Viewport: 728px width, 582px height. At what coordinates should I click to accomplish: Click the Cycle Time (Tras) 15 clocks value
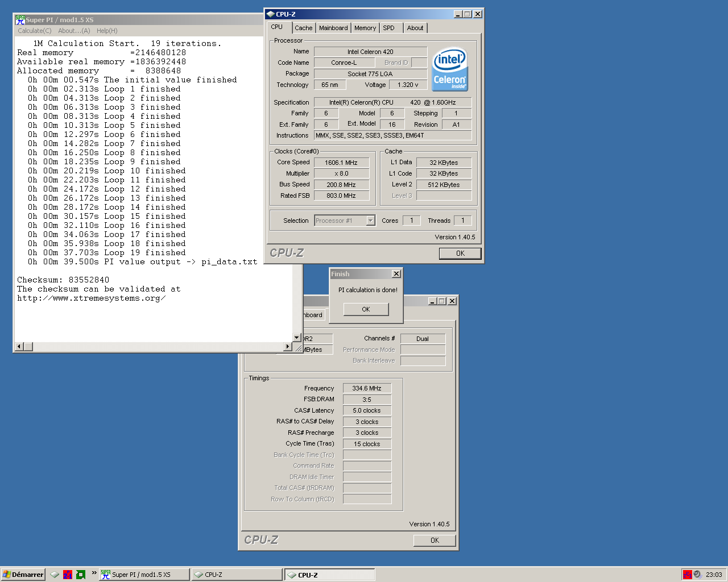pos(367,444)
